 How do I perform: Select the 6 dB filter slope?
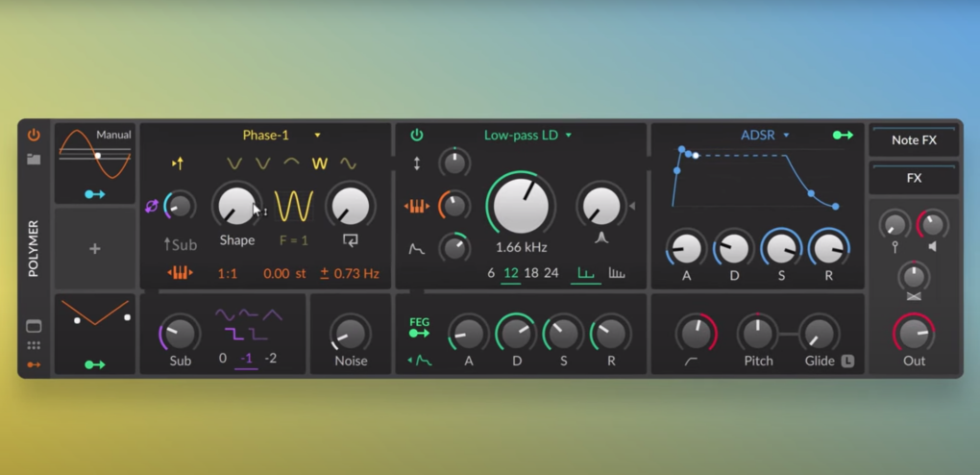coord(491,273)
